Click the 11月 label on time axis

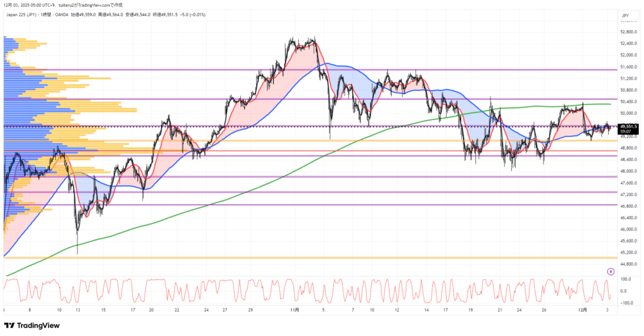point(294,310)
